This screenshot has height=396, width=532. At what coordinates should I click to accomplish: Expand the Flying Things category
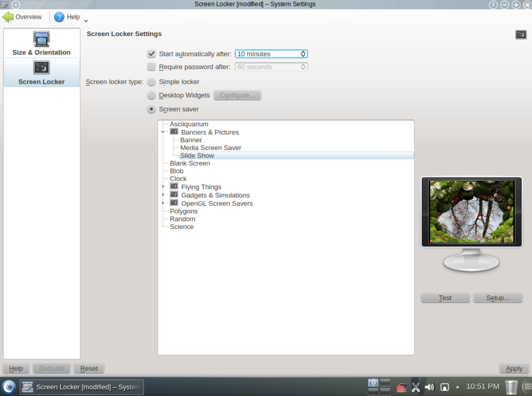163,187
